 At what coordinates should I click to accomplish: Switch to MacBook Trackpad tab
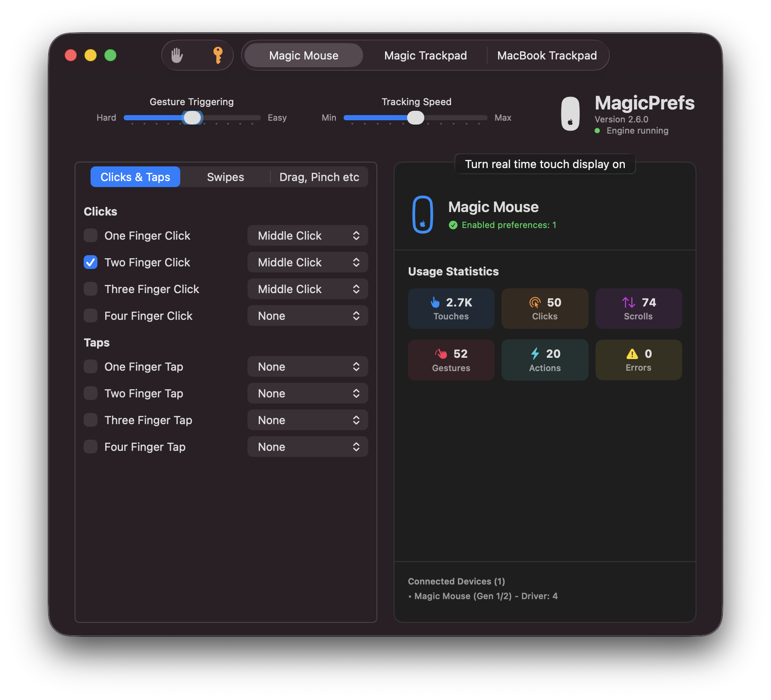tap(547, 56)
